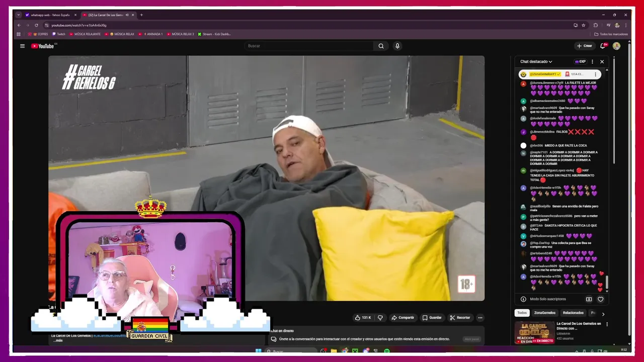This screenshot has height=362, width=644.
Task: Open File Explorer from the taskbar
Action: 333,351
